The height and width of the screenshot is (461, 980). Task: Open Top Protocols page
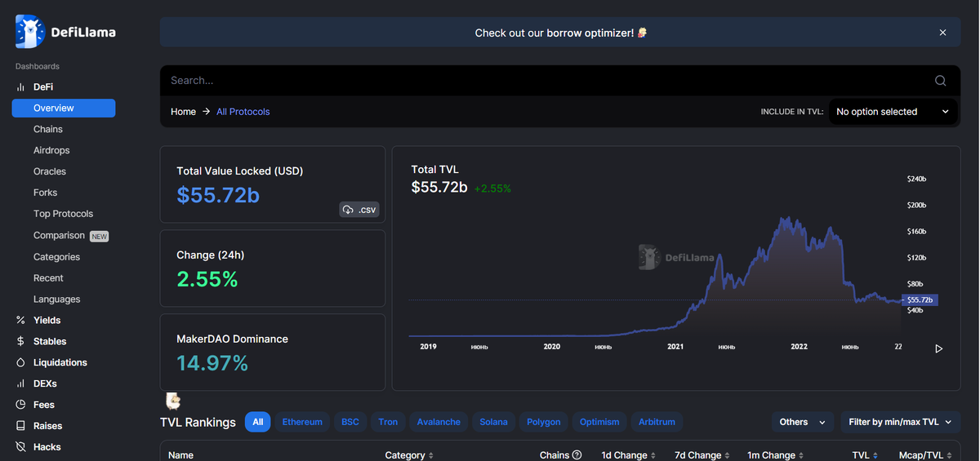64,214
